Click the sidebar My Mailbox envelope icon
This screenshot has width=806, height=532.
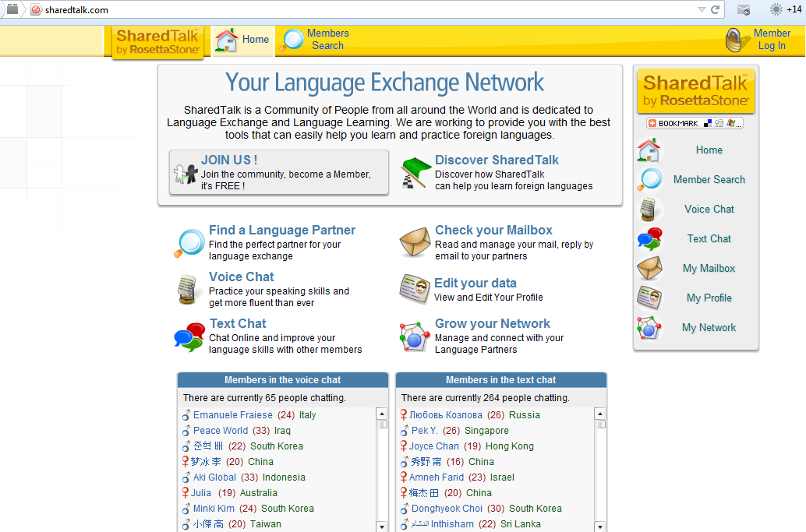(649, 268)
